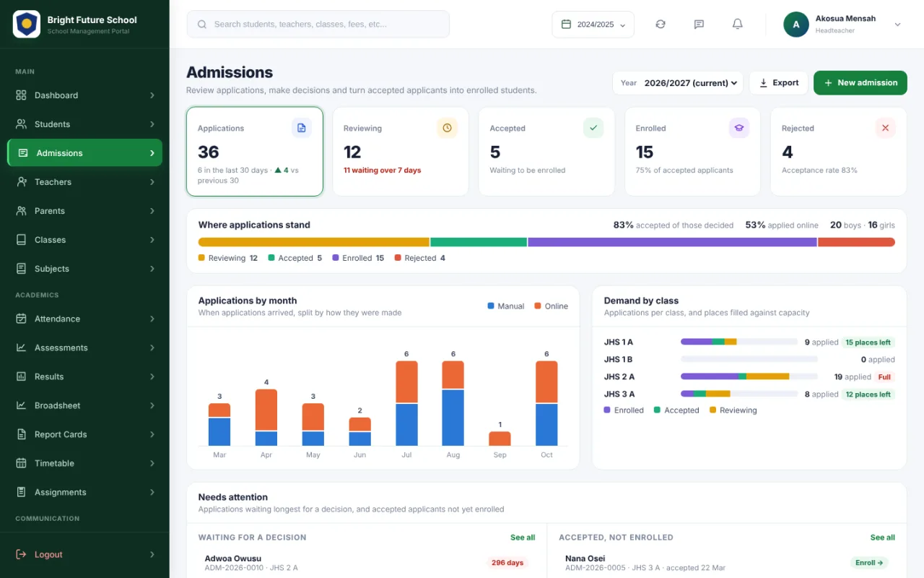Screen dimensions: 924x578
Task: Click the Adwoa Owusu applicant name
Action: pyautogui.click(x=233, y=558)
